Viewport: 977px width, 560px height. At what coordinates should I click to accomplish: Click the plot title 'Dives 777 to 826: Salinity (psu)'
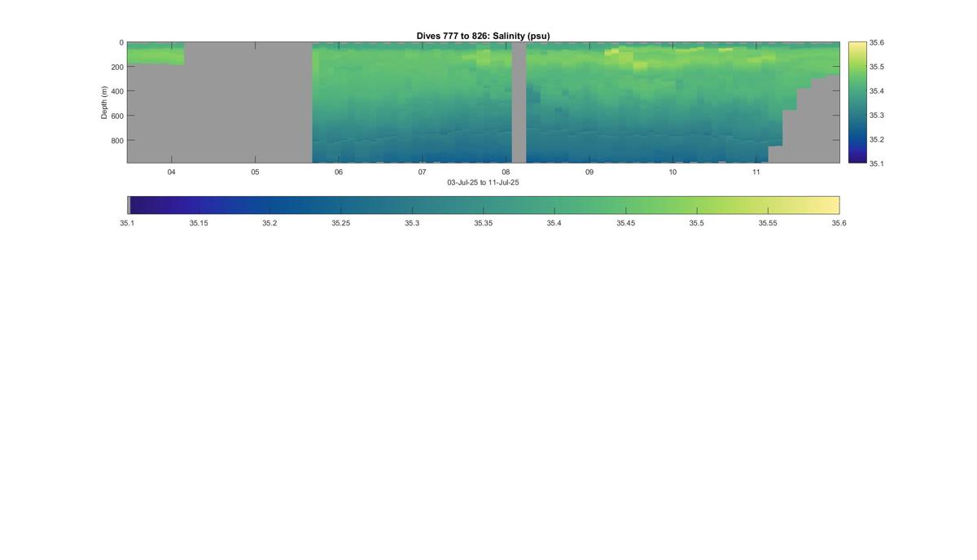point(483,36)
